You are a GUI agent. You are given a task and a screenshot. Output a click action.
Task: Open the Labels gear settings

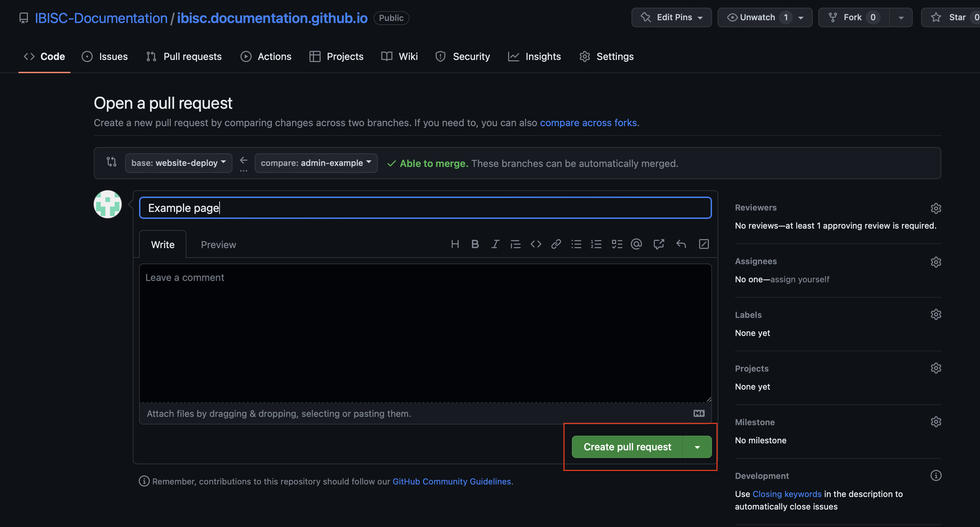coord(935,315)
